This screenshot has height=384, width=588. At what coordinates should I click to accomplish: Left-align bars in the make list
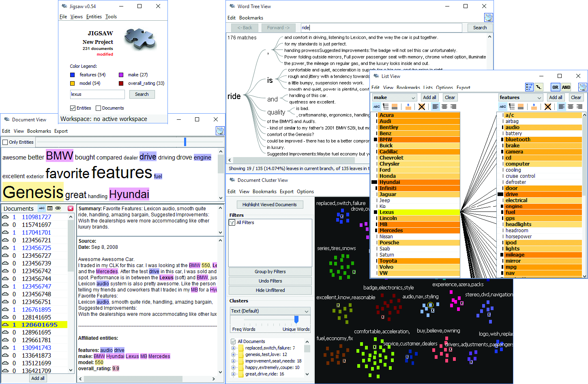pos(436,107)
